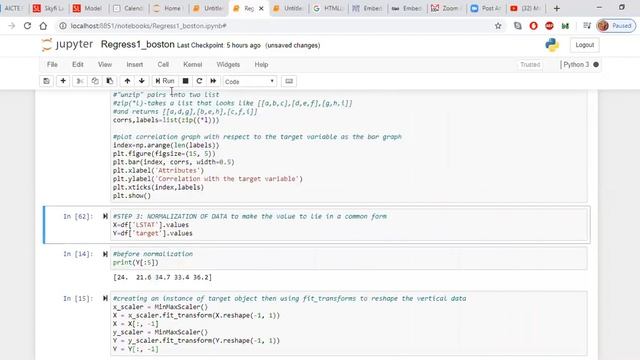Run the selected cell

164,81
